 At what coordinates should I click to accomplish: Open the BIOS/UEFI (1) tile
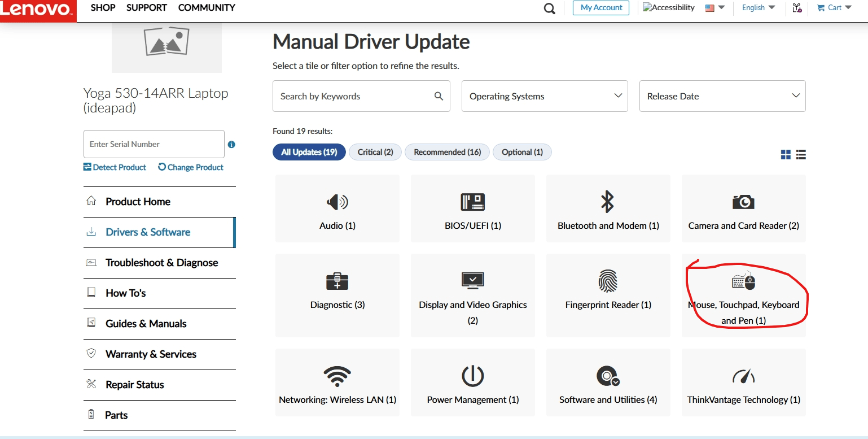tap(473, 208)
